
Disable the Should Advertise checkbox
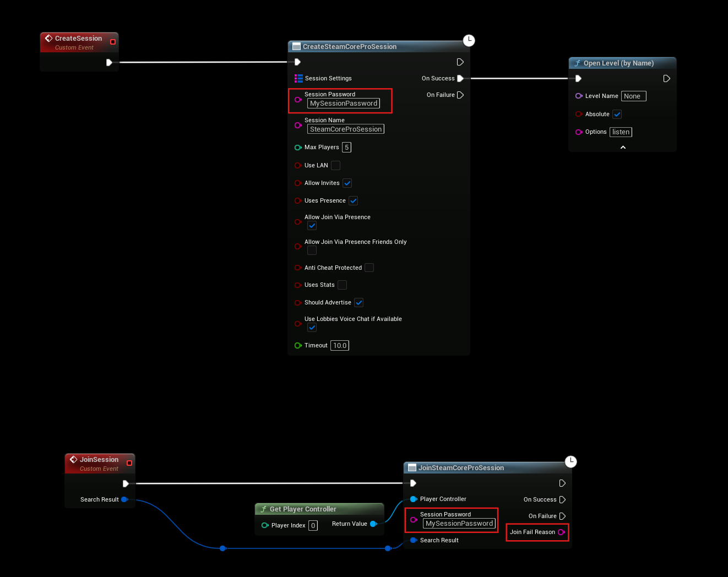pos(359,303)
